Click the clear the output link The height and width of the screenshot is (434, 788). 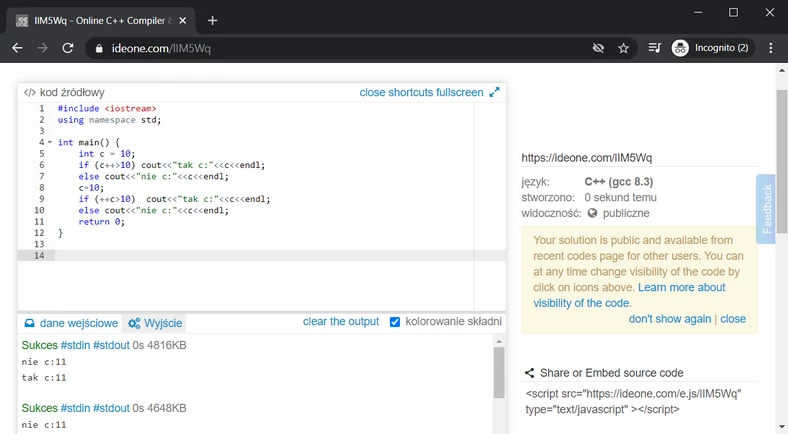[x=341, y=322]
